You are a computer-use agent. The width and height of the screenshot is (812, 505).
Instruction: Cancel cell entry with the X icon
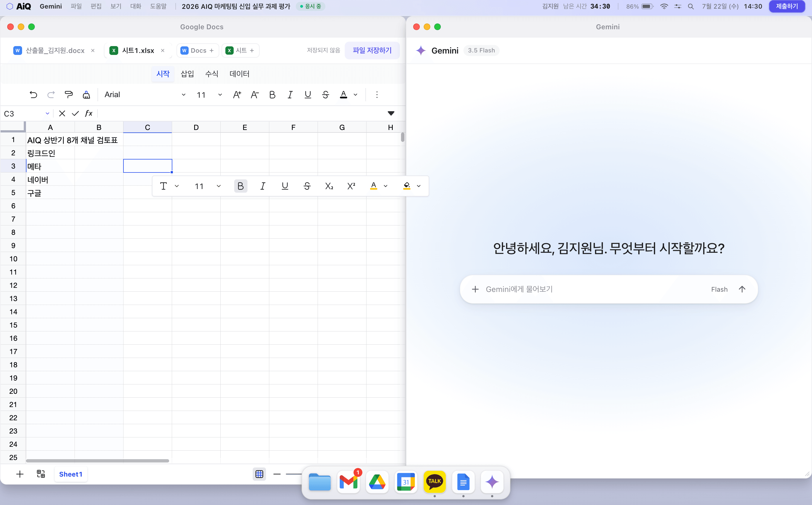62,114
